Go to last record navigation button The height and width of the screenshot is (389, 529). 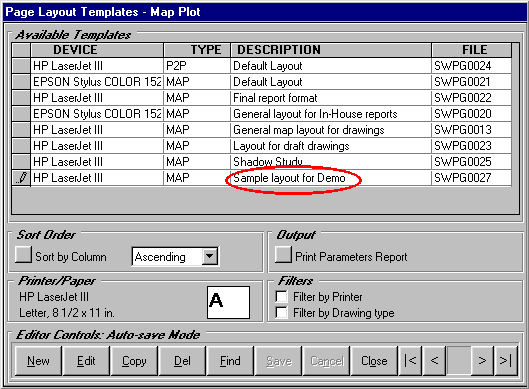point(506,361)
